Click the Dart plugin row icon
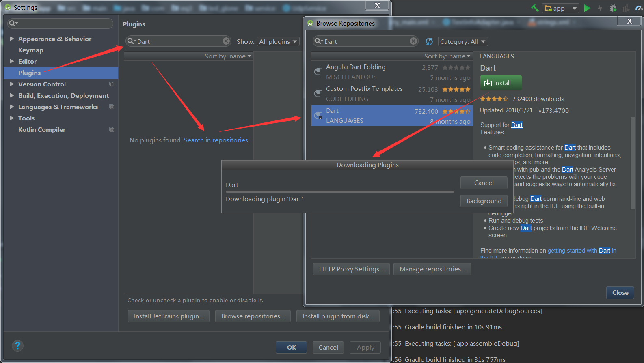 (x=318, y=115)
